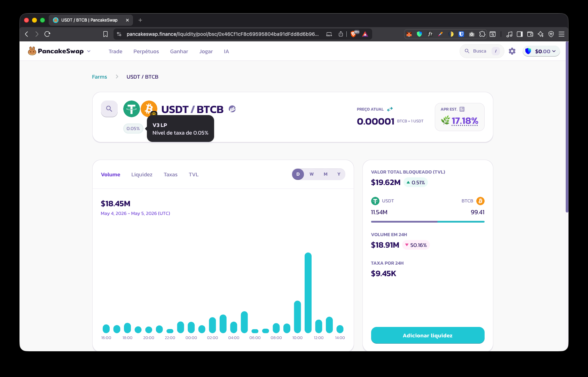
Task: Select the M monthly chart interval
Action: tap(326, 174)
